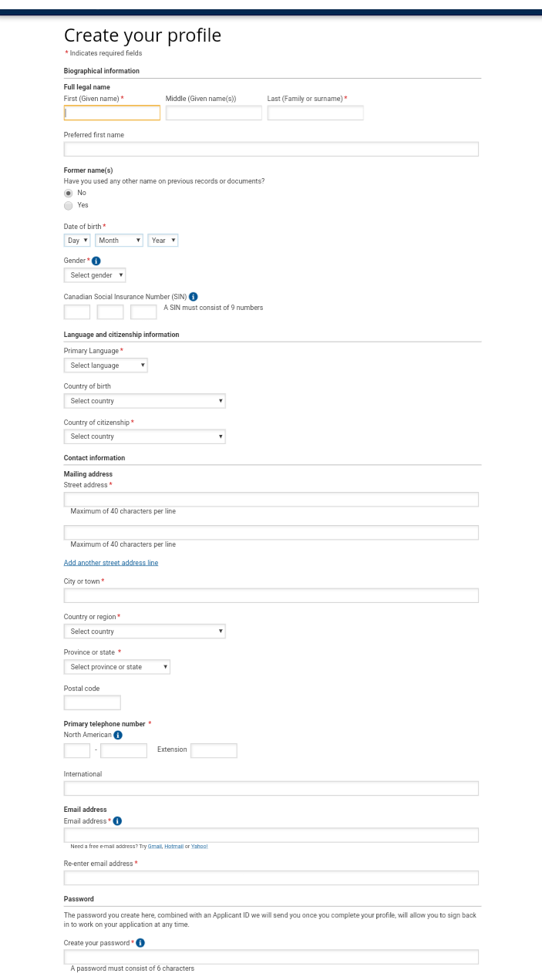Click the First given name field

(113, 113)
